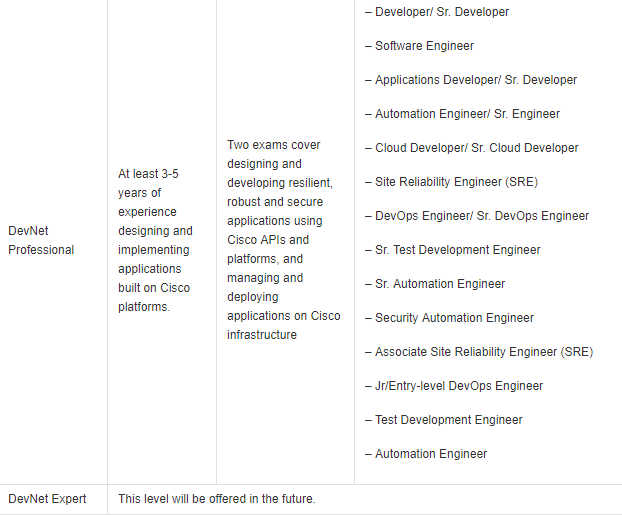This screenshot has width=622, height=515.
Task: Click 'Associate Site Reliability Engineer (SRE)' item
Action: click(x=479, y=352)
